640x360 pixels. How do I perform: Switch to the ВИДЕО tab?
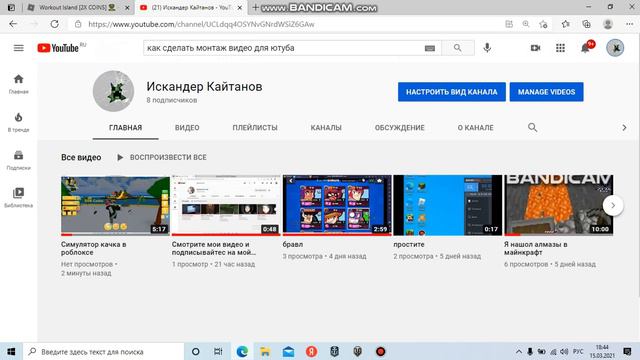[187, 128]
